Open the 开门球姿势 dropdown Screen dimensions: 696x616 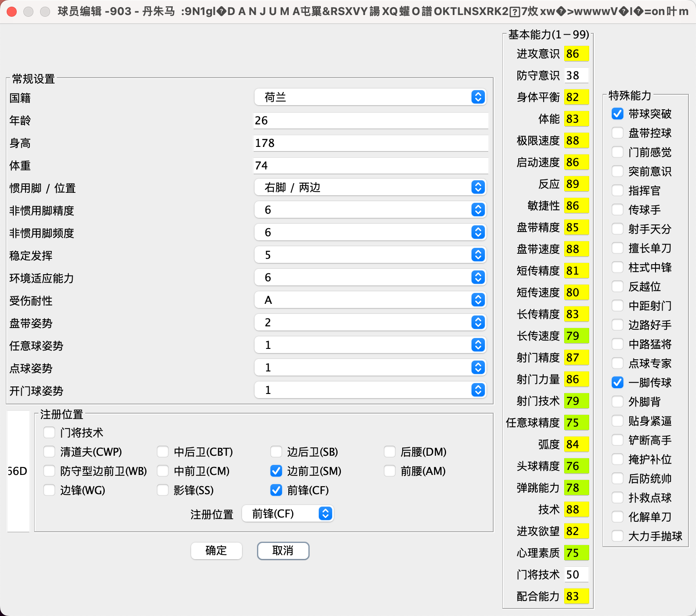tap(370, 390)
